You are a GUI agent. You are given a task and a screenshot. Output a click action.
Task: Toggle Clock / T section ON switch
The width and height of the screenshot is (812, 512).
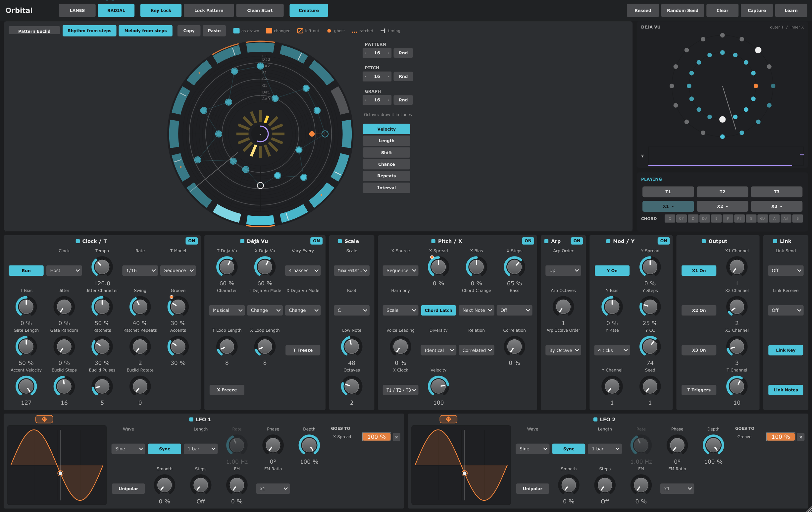point(191,241)
